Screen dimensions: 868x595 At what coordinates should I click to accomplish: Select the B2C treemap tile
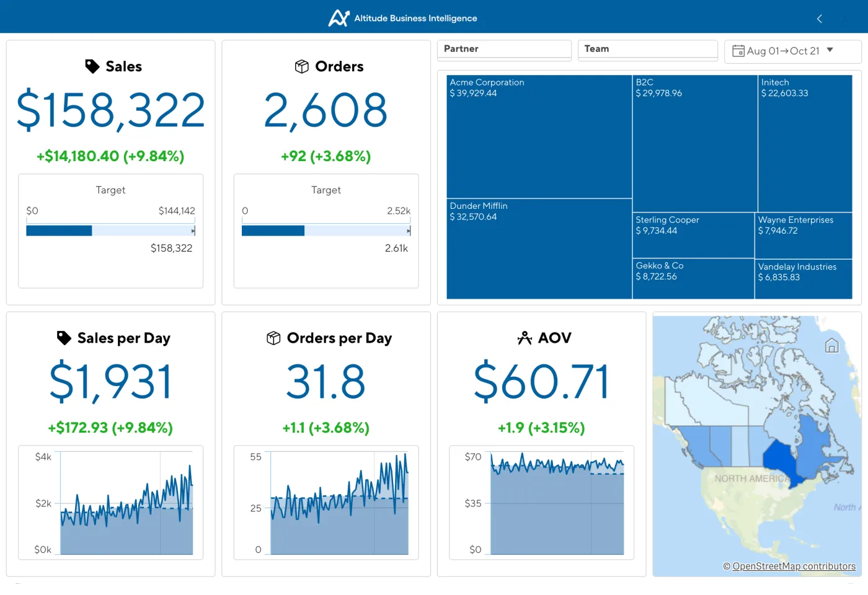coord(695,144)
